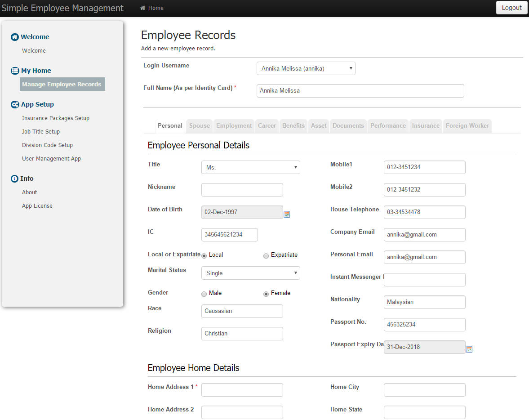Image resolution: width=529 pixels, height=420 pixels.
Task: Click the Religion input field
Action: pyautogui.click(x=242, y=334)
